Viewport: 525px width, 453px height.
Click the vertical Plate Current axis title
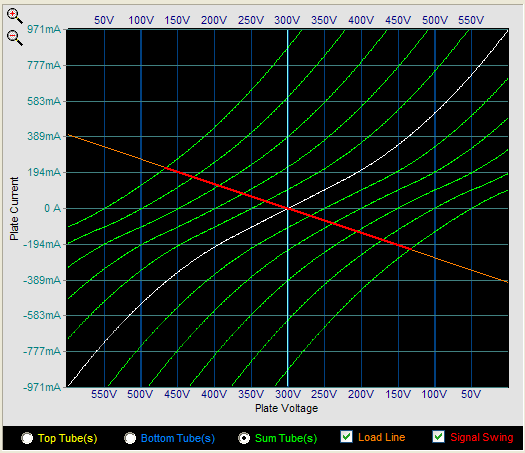[x=14, y=209]
